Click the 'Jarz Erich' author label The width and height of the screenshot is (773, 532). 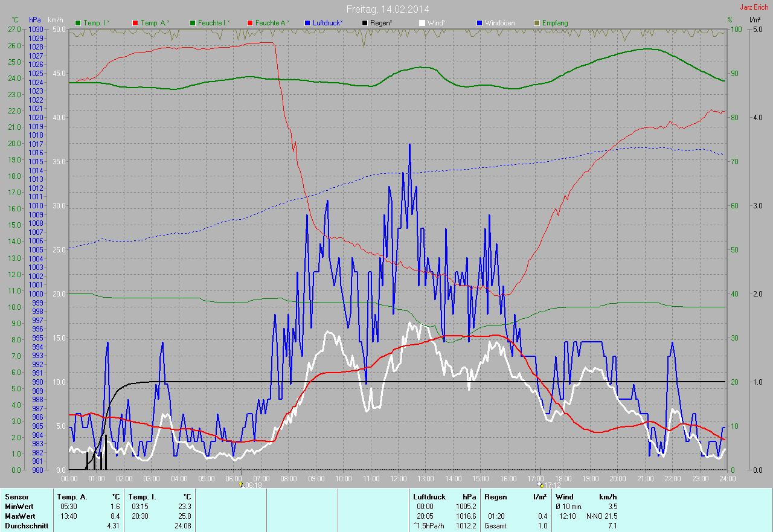click(x=755, y=7)
